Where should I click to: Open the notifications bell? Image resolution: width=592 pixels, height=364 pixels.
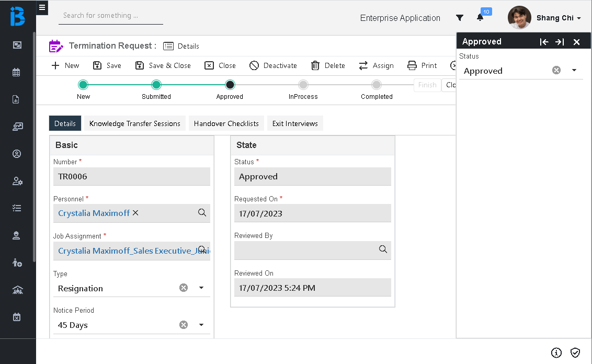480,17
